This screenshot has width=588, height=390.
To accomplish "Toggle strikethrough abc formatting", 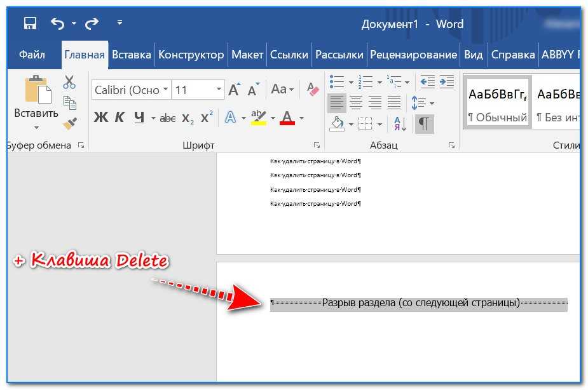I will coord(168,118).
